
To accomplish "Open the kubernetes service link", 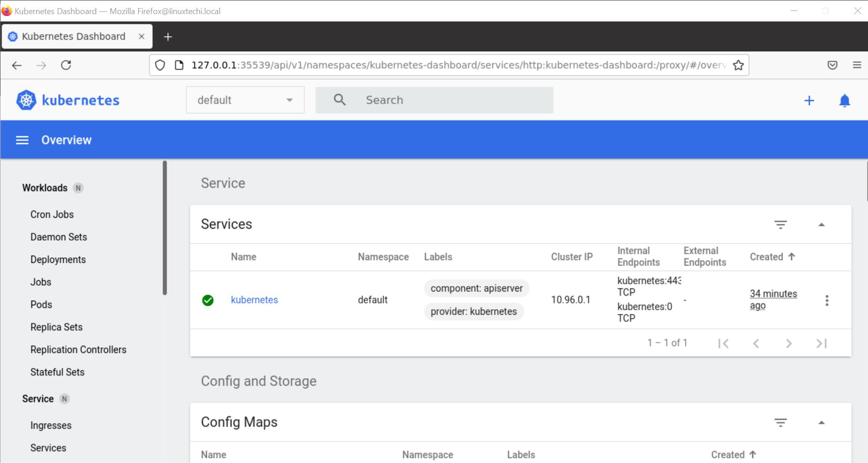I will coord(254,300).
